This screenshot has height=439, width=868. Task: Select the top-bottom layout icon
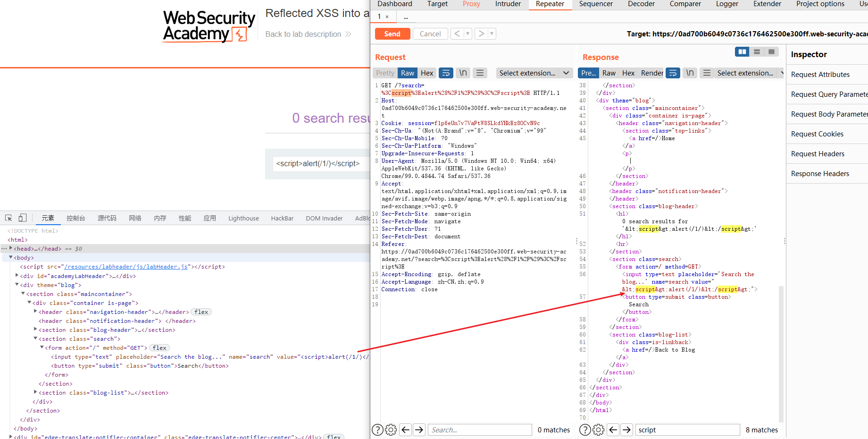[x=757, y=51]
